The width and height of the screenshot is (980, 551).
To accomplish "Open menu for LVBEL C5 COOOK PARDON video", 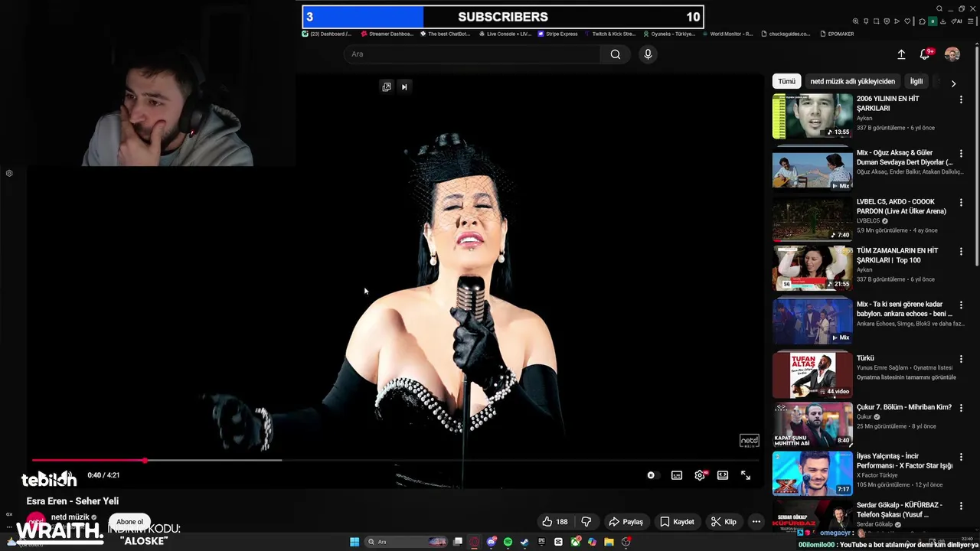I will coord(961,203).
